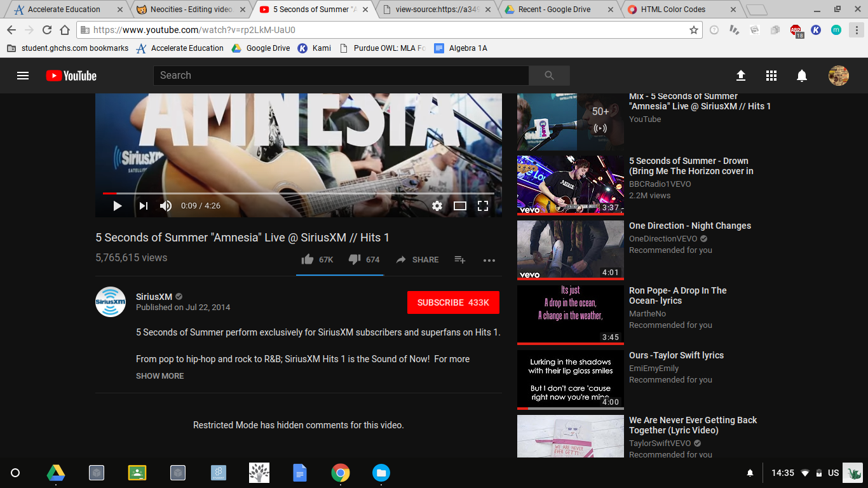Screen dimensions: 868x488
Task: Open the Adblock Plus extension icon
Action: [796, 30]
